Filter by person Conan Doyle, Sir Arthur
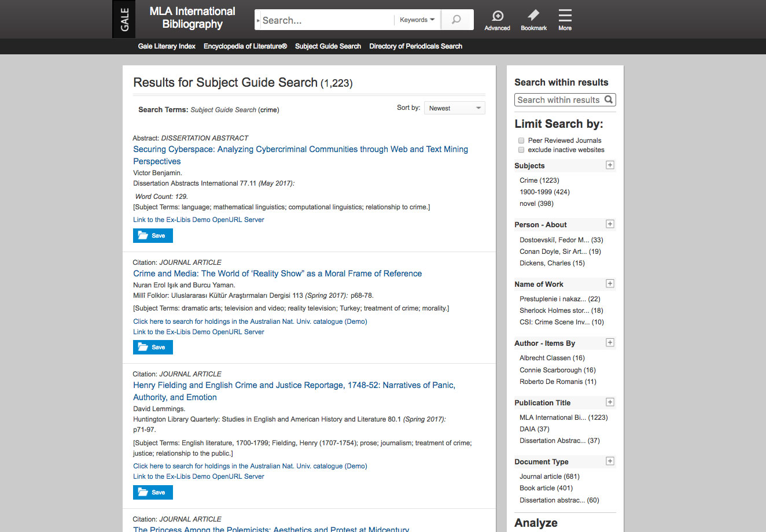The height and width of the screenshot is (532, 766). coord(560,252)
